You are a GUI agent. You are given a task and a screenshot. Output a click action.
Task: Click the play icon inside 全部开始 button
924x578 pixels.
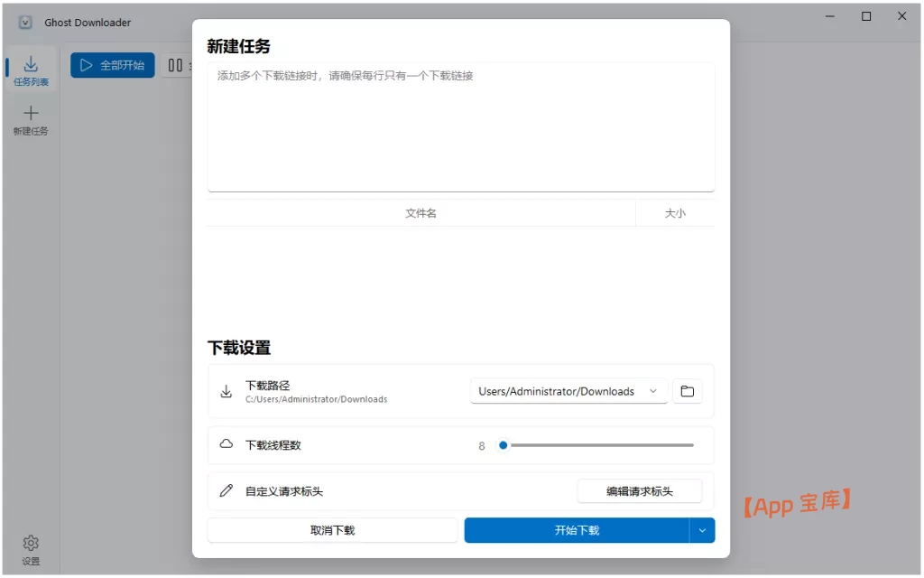point(88,64)
